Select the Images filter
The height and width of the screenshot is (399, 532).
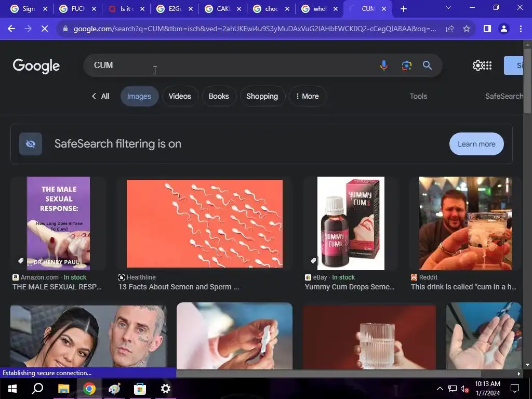tap(139, 96)
